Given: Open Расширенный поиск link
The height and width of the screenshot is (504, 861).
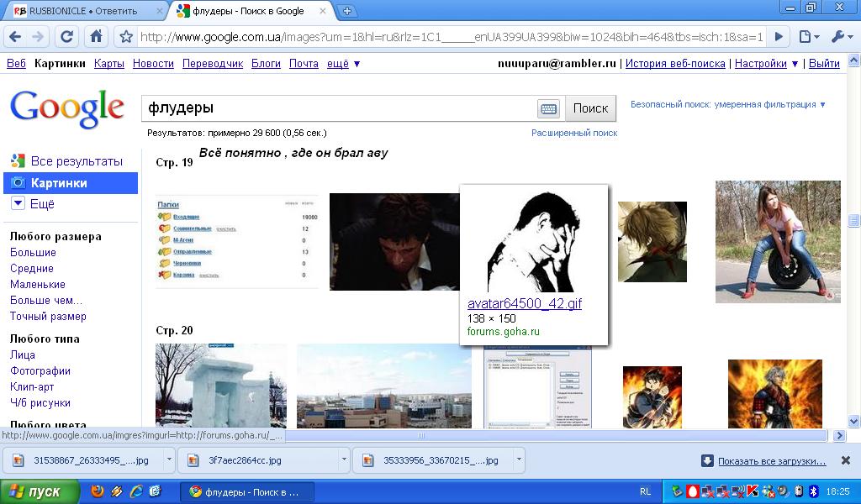Looking at the screenshot, I should pyautogui.click(x=573, y=133).
